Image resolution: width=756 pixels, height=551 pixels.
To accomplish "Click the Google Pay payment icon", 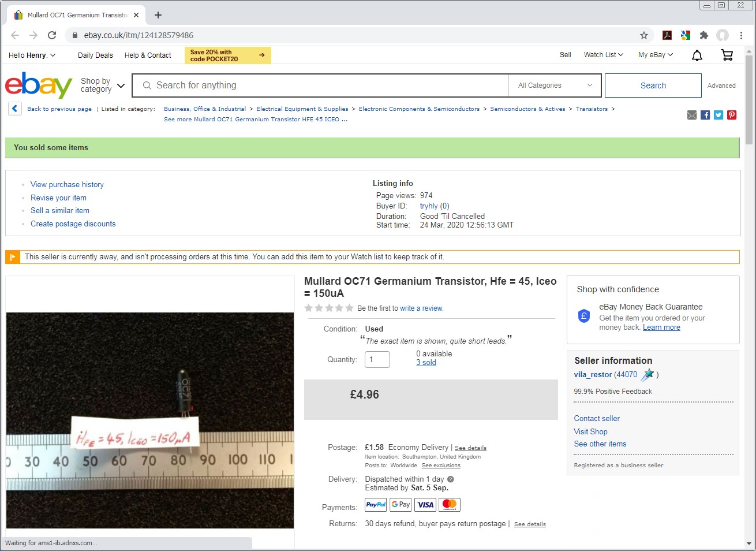I will [x=401, y=505].
